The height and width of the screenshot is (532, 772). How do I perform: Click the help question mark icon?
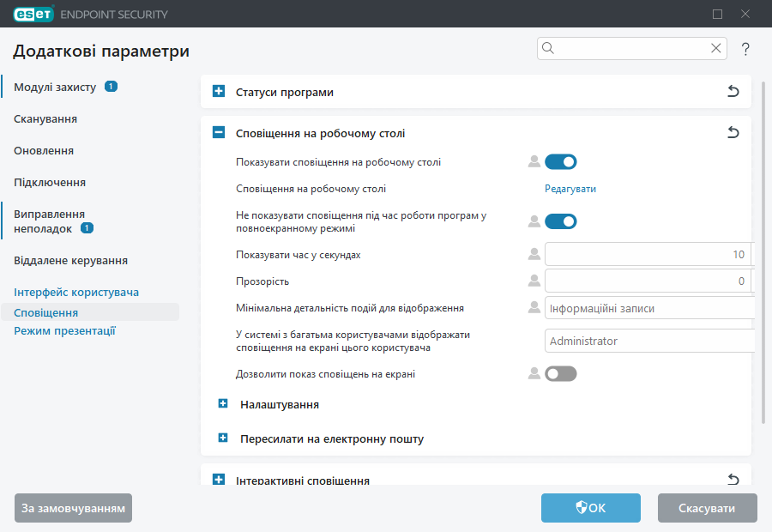[x=745, y=49]
